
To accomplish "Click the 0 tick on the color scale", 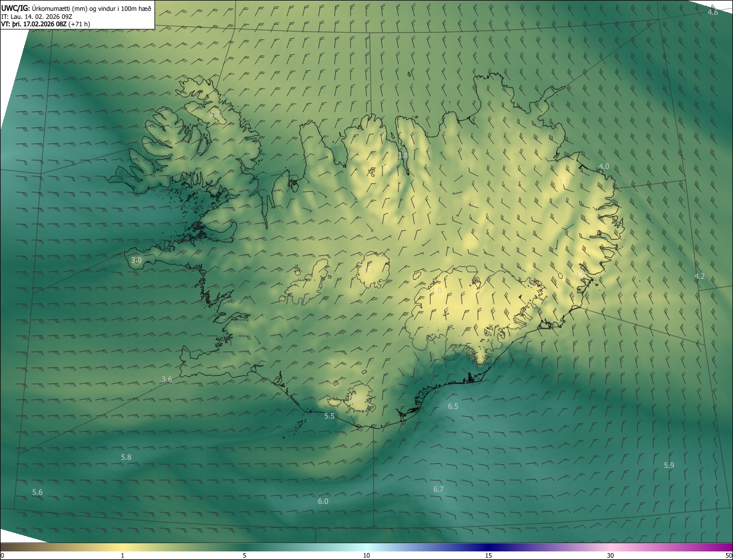I will click(2, 555).
